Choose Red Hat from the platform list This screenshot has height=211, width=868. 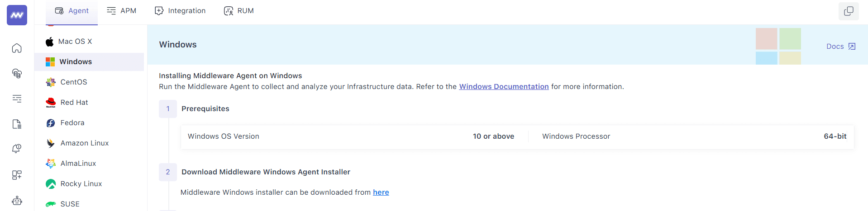[74, 103]
